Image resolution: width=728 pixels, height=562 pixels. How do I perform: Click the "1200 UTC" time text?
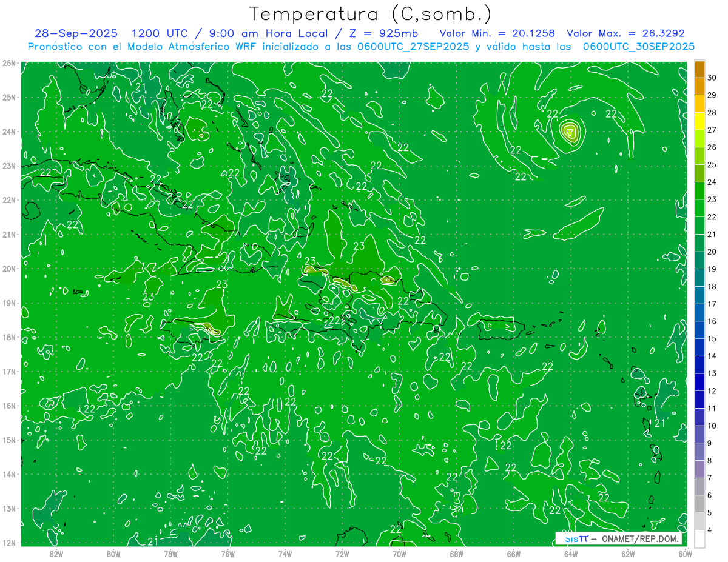coord(161,33)
